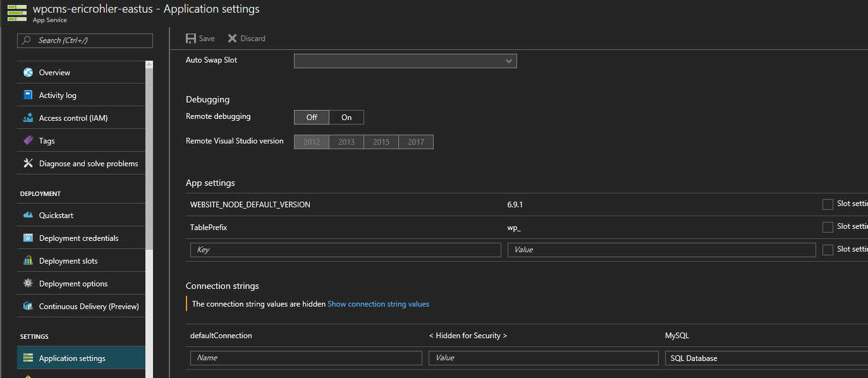Click the Tags purple tag icon

[28, 141]
